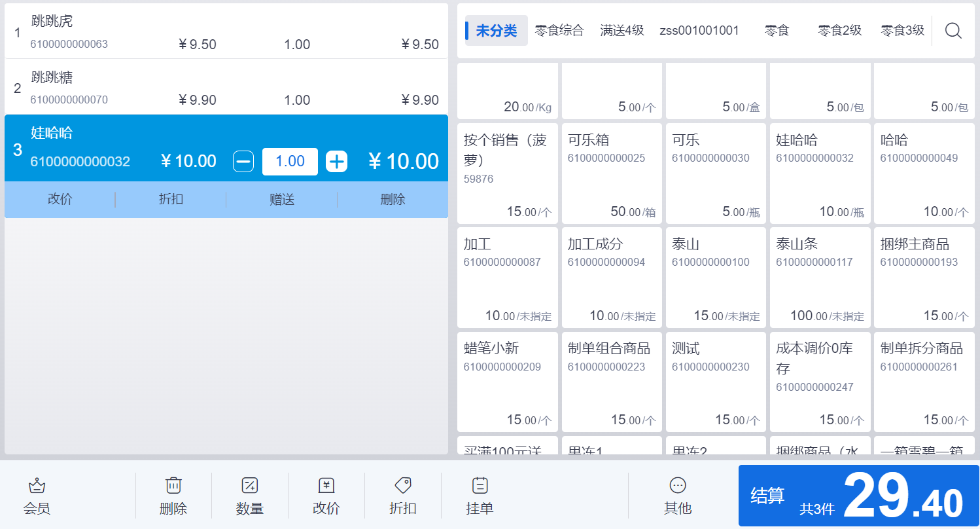Open the quantity (数量) tool icon
The image size is (980, 529).
pyautogui.click(x=249, y=486)
